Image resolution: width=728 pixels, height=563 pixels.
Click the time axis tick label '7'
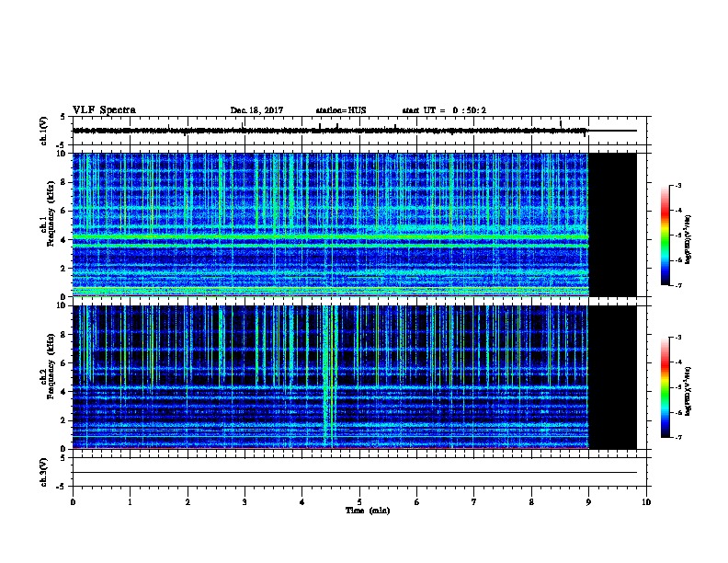click(x=474, y=502)
